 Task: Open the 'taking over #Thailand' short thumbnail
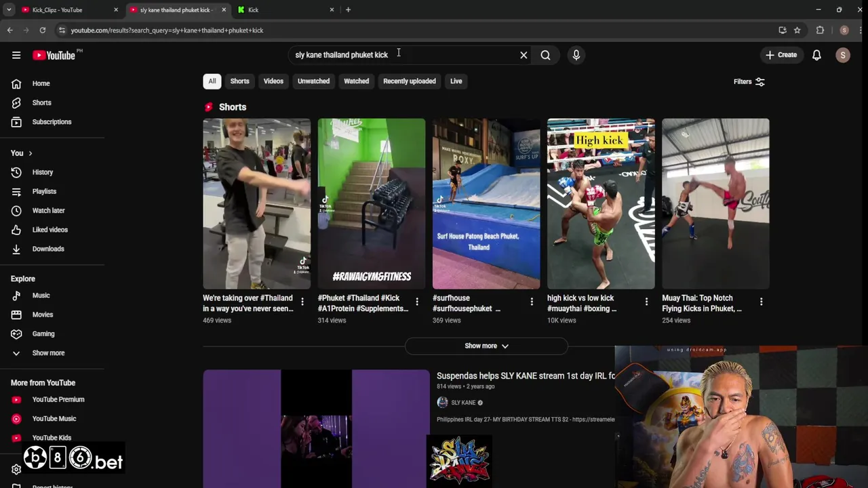(256, 204)
